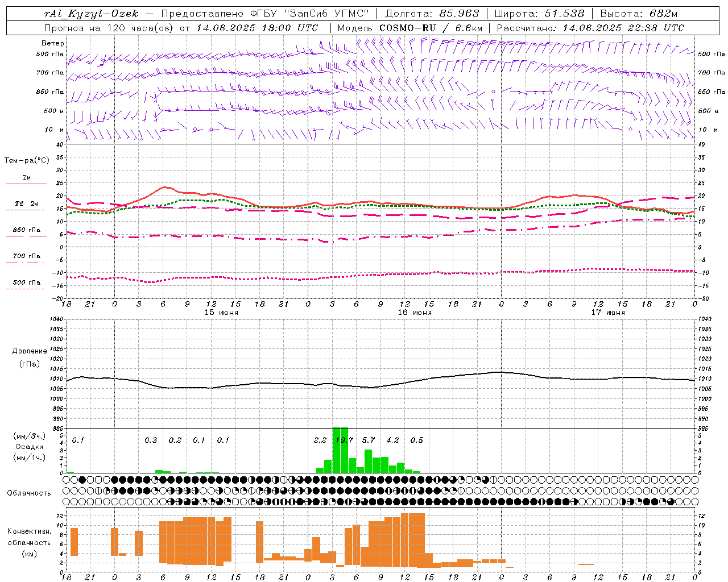Viewport: 728px width, 582px height.
Task: Click the 15 июня date label
Action: [x=221, y=313]
